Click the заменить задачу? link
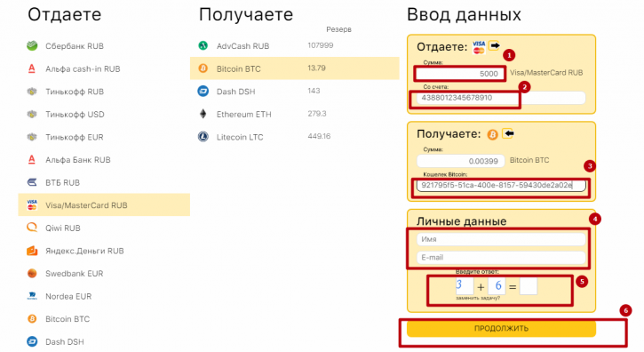Image resolution: width=644 pixels, height=352 pixels. (x=478, y=298)
